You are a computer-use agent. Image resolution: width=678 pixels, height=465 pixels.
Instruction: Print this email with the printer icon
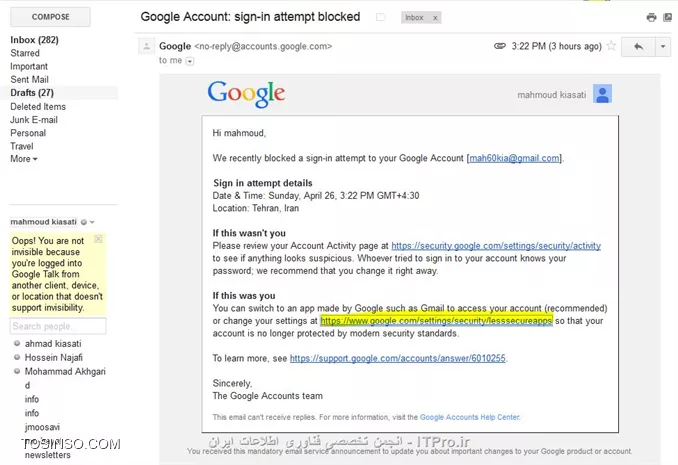click(651, 17)
